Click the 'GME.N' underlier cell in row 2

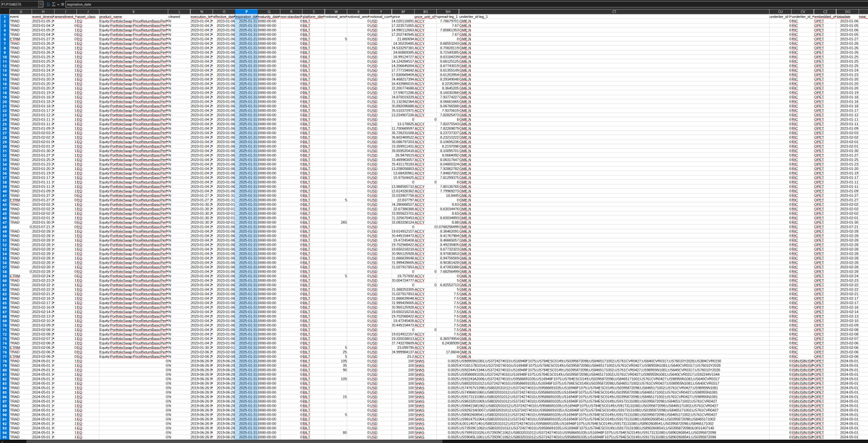point(614,21)
